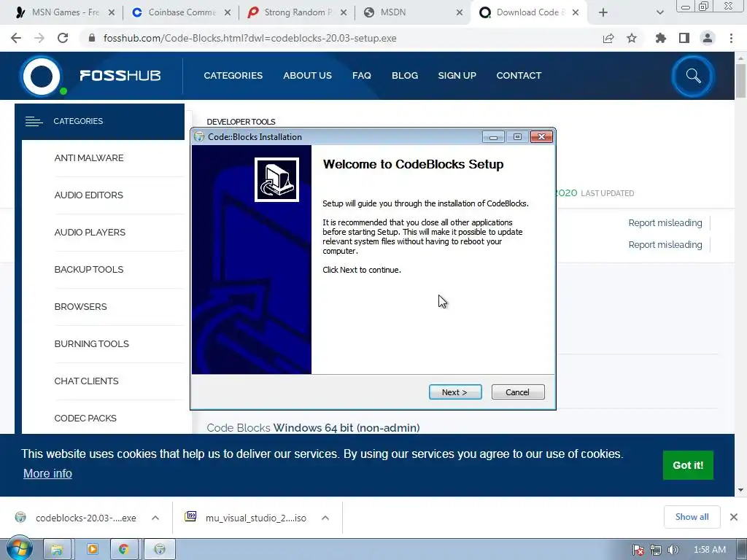Open Chrome three-dot menu
Screen dimensions: 747x560
coord(731,38)
